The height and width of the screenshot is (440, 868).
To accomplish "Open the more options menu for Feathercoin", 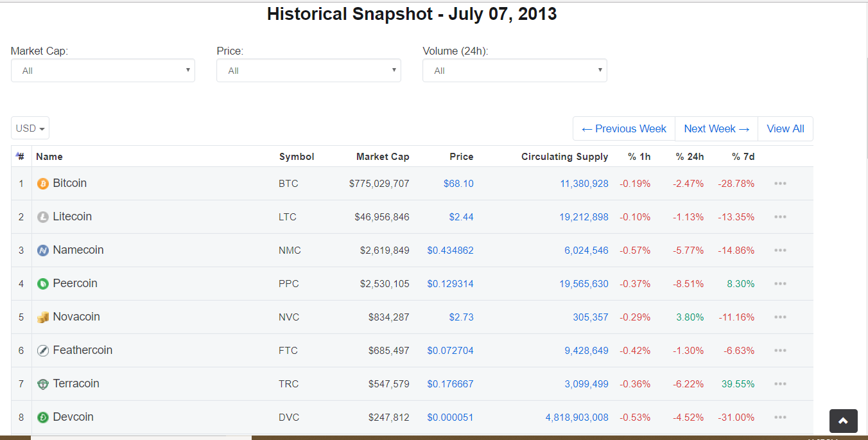I will [x=780, y=350].
